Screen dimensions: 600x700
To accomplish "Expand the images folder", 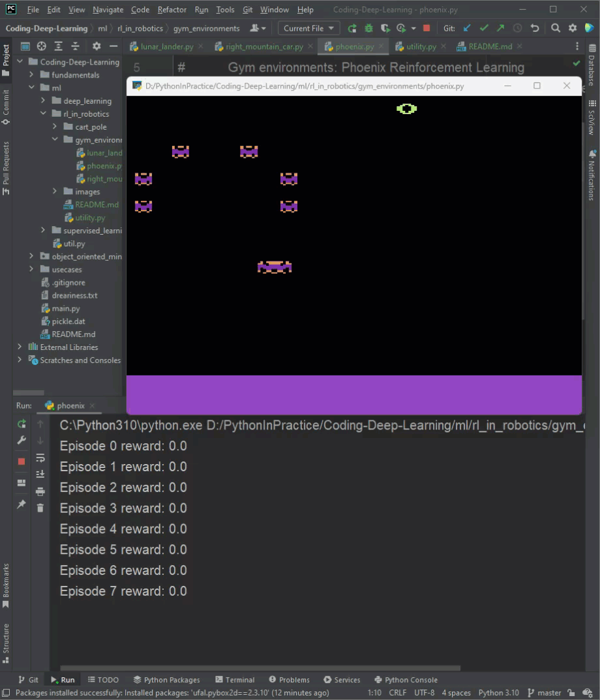I will [55, 191].
